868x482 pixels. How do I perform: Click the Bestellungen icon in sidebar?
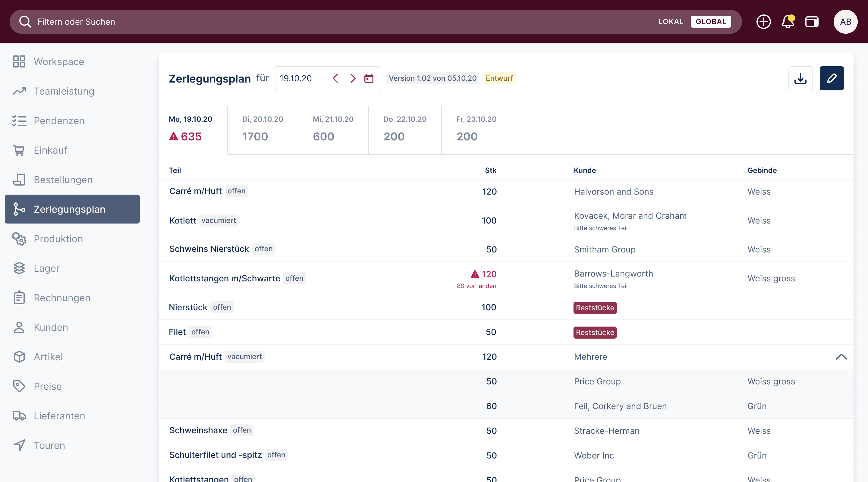[x=19, y=180]
